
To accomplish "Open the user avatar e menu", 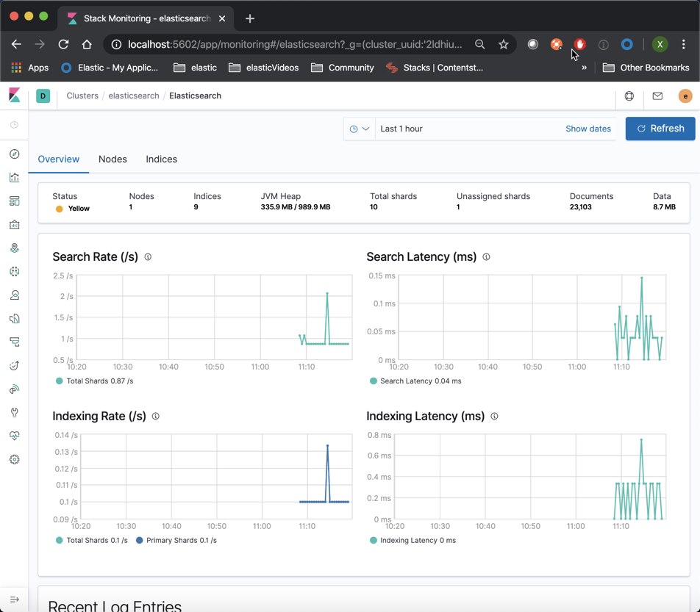I will pyautogui.click(x=685, y=96).
